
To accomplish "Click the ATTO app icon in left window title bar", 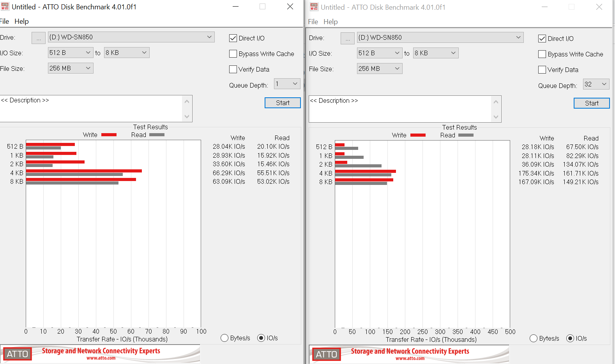I will pos(5,7).
